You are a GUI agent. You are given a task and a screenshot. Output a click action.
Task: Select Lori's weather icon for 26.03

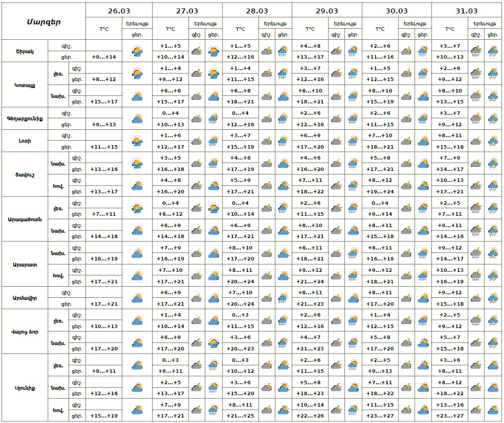click(x=137, y=141)
